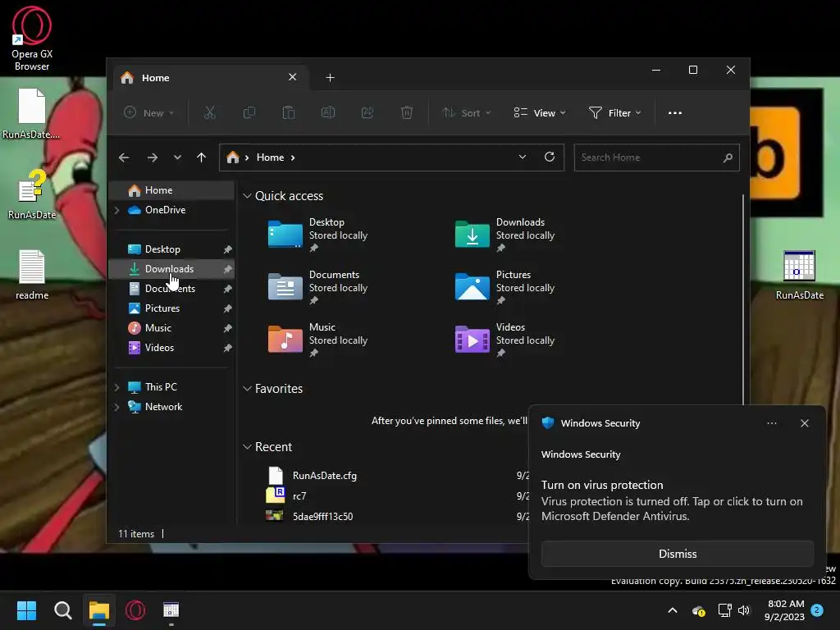Select RunAsDate help file with question mark
Viewport: 840px width, 630px height.
click(32, 194)
